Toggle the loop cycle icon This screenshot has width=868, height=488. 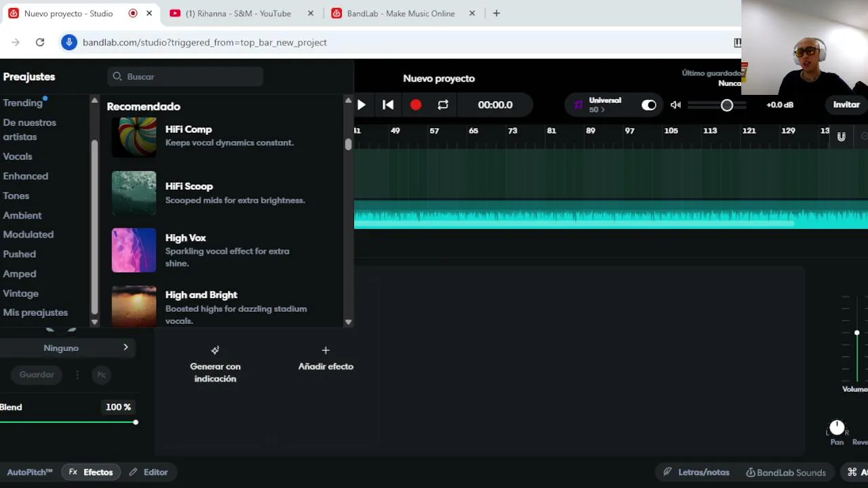443,105
